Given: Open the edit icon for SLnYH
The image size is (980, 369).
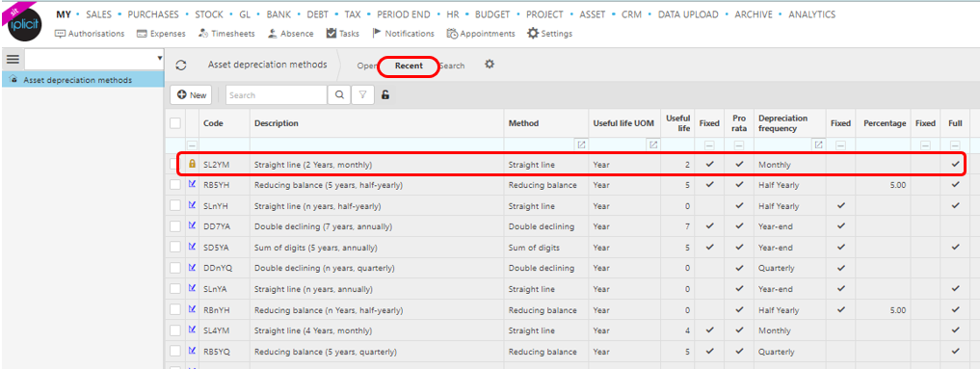Looking at the screenshot, I should (x=193, y=205).
